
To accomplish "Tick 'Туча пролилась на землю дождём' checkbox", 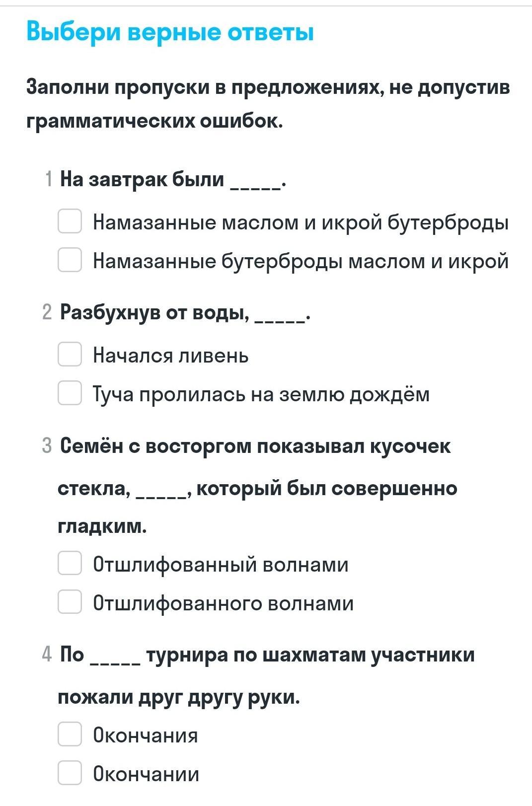I will click(70, 393).
